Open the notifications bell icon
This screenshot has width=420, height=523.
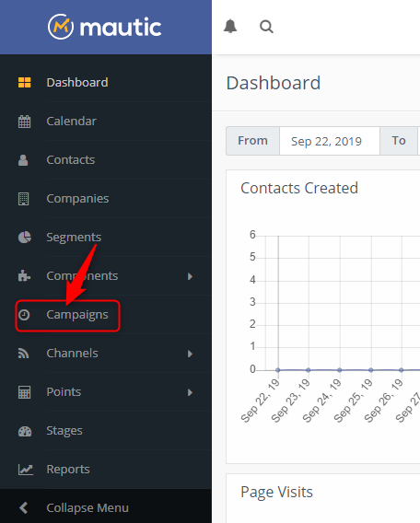[230, 27]
